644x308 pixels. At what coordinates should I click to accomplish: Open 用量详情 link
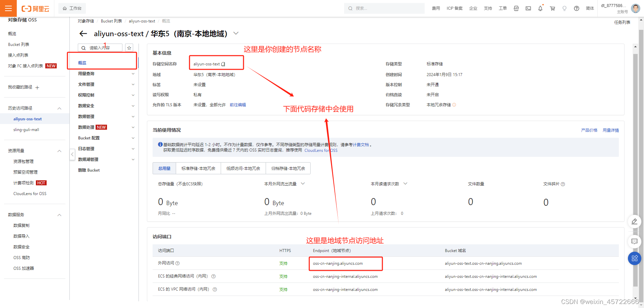click(611, 130)
